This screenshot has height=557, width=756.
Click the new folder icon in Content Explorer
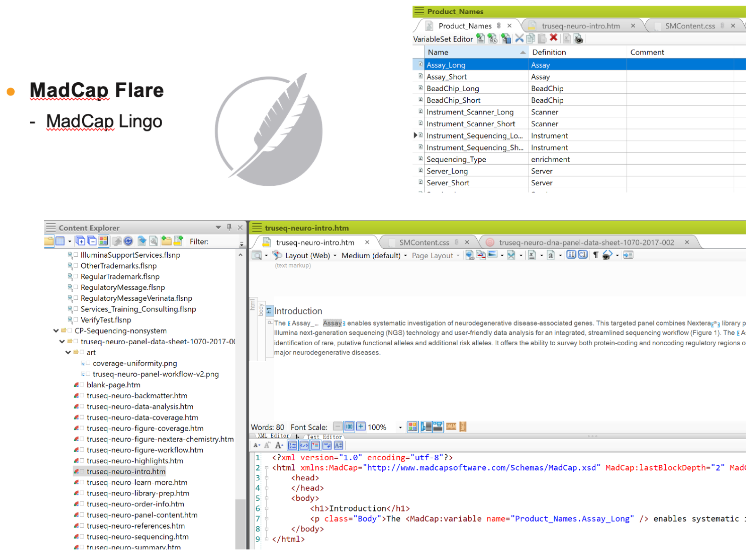coord(166,241)
